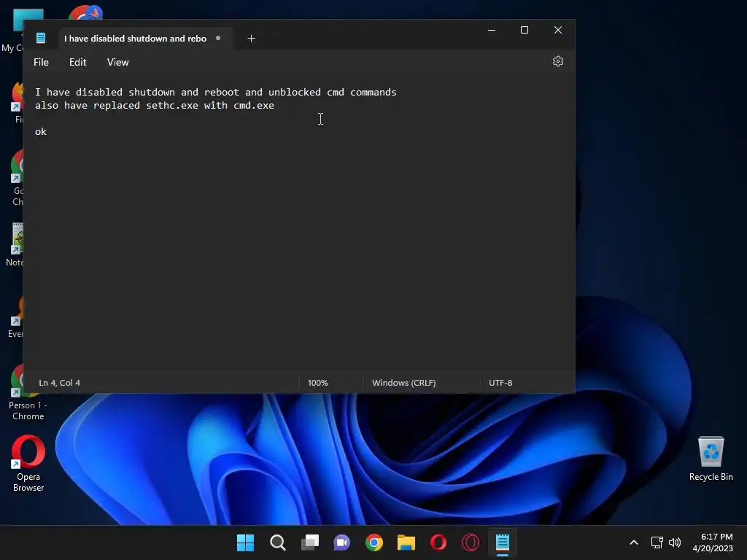
Task: Open the File menu
Action: [x=41, y=63]
